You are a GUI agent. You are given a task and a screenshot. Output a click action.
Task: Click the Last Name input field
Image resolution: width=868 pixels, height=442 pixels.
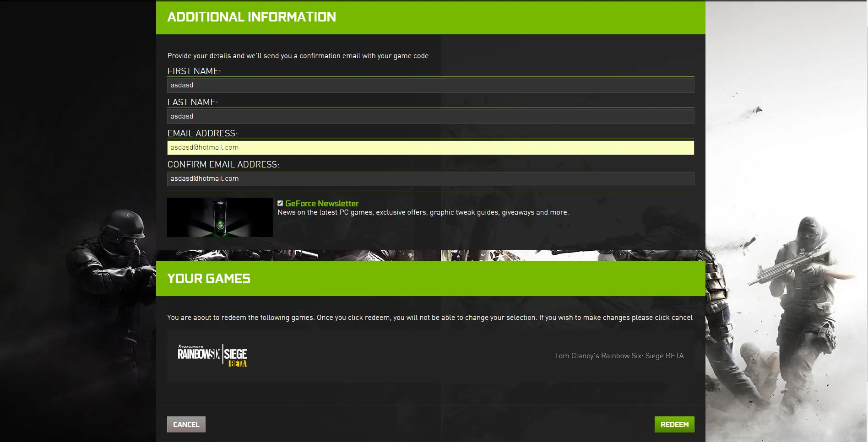(x=430, y=117)
